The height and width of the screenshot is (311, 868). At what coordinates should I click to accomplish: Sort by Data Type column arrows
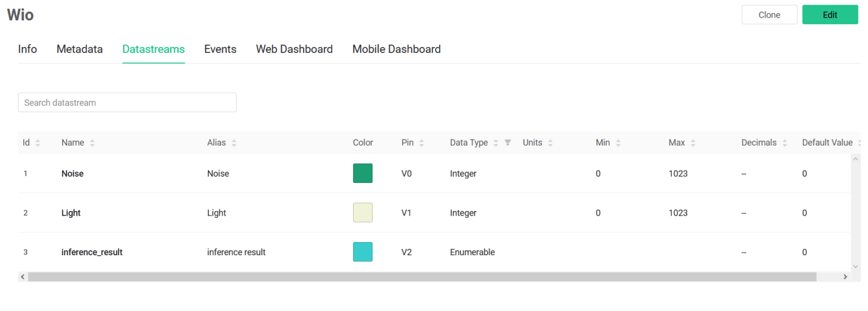[x=496, y=143]
